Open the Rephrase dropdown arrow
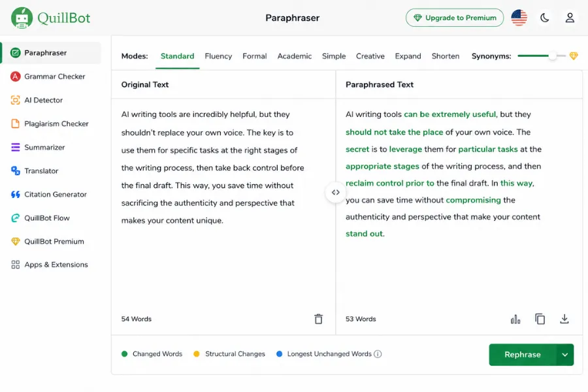Viewport: 588px width, 392px height. pos(564,355)
